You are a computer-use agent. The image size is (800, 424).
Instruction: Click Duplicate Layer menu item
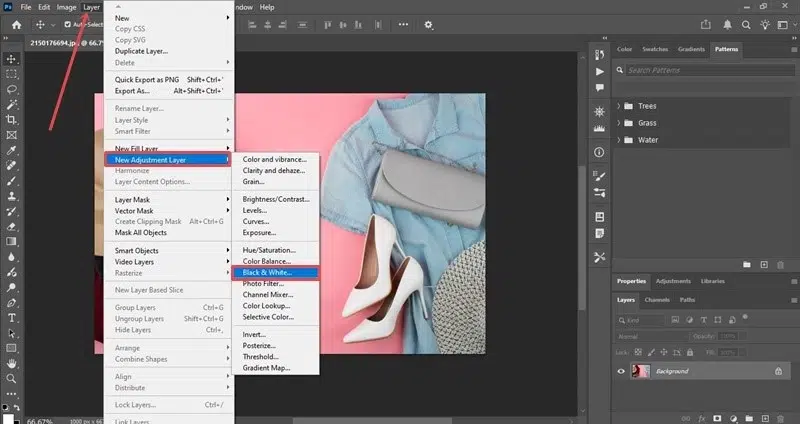pos(168,51)
